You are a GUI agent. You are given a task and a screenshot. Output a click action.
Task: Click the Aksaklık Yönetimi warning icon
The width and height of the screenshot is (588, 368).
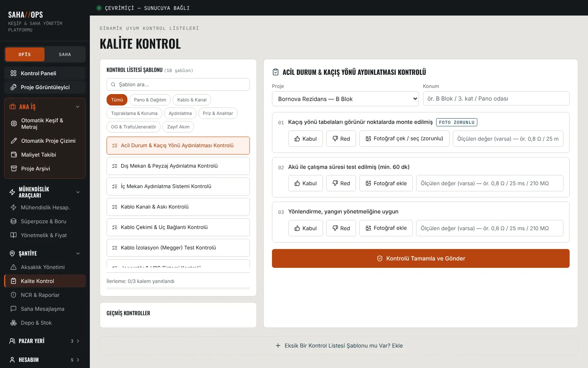point(13,267)
